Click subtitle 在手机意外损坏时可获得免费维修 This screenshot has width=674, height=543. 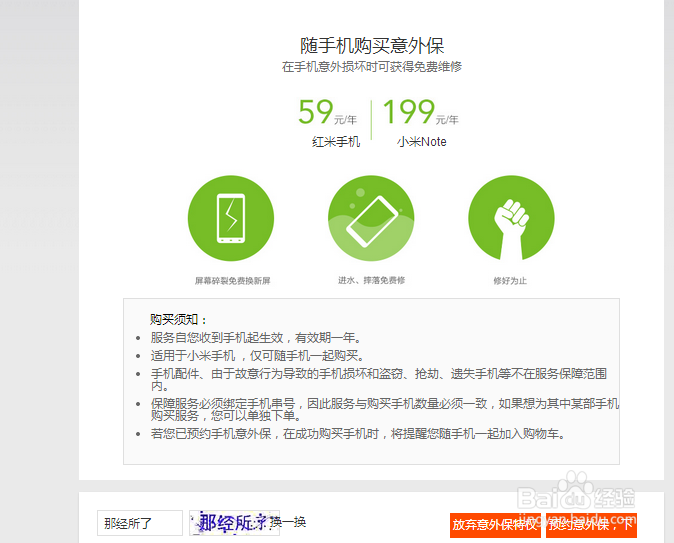click(x=372, y=67)
